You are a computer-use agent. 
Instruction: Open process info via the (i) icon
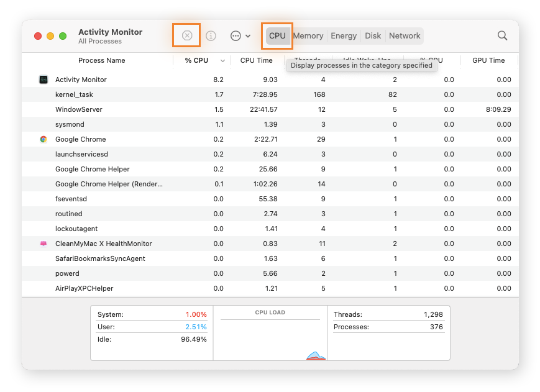pyautogui.click(x=211, y=35)
